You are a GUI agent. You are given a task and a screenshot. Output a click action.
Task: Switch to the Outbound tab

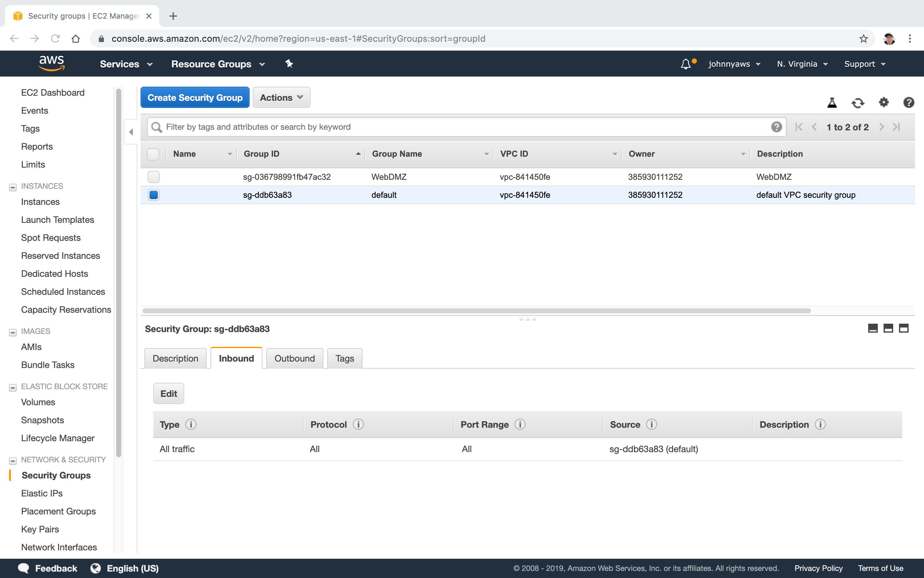pos(295,358)
